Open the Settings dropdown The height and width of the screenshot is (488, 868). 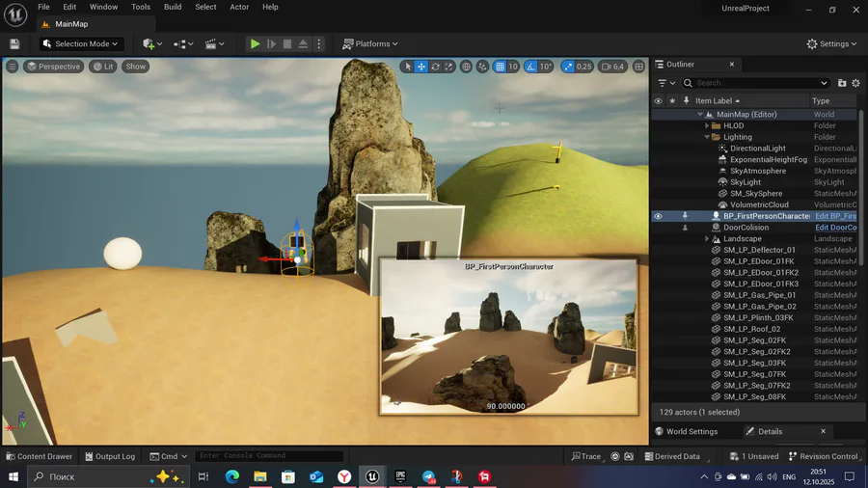click(831, 43)
